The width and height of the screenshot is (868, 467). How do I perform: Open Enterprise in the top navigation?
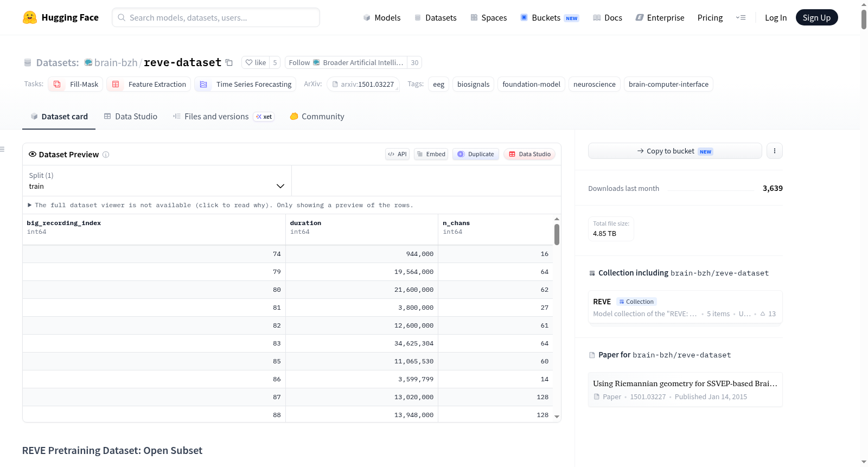(660, 18)
